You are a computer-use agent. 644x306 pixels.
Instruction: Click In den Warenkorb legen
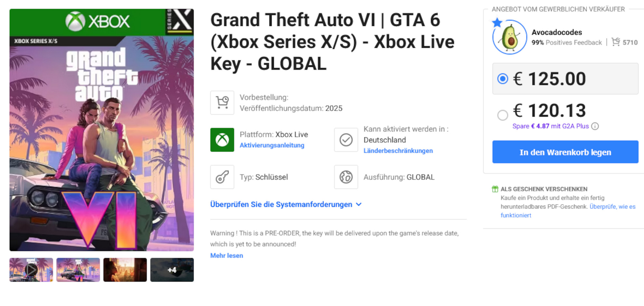pos(565,152)
